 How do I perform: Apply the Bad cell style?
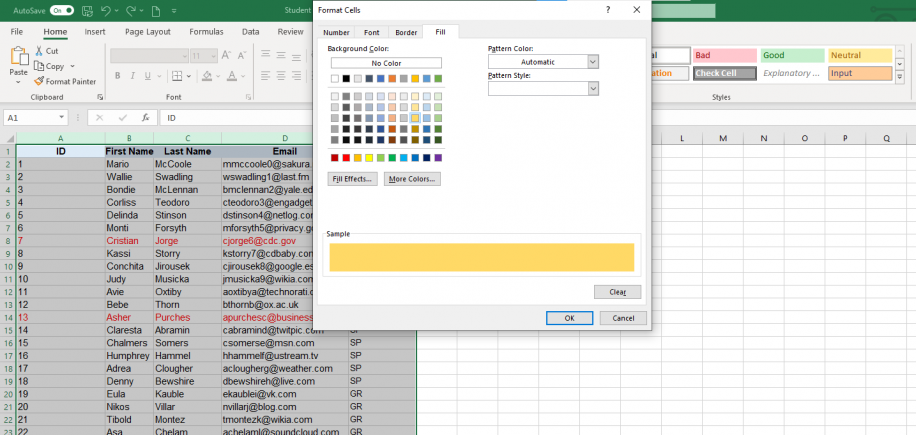coord(724,55)
